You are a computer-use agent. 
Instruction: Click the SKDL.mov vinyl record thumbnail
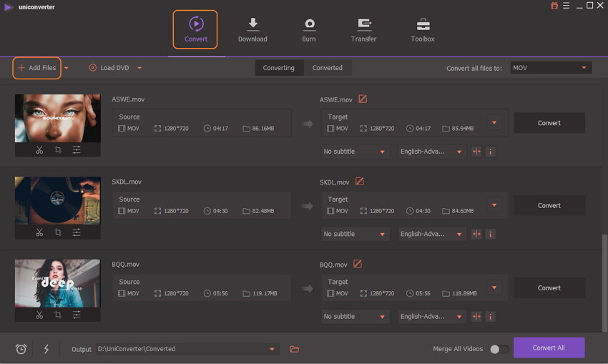pyautogui.click(x=57, y=200)
